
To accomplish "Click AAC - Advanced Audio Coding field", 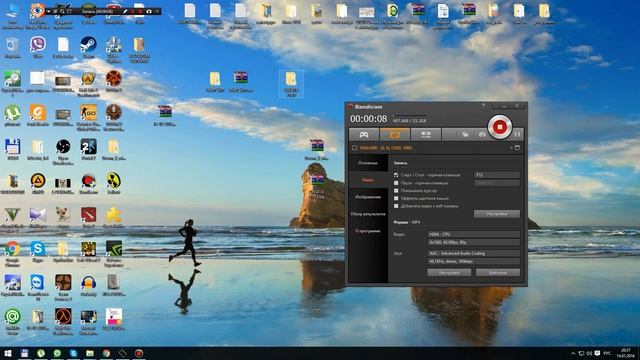I will click(473, 253).
